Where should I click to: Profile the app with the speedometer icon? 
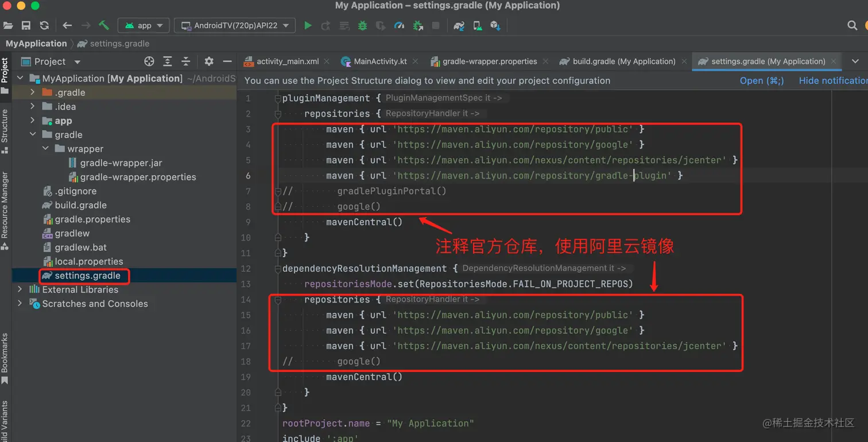(x=399, y=25)
